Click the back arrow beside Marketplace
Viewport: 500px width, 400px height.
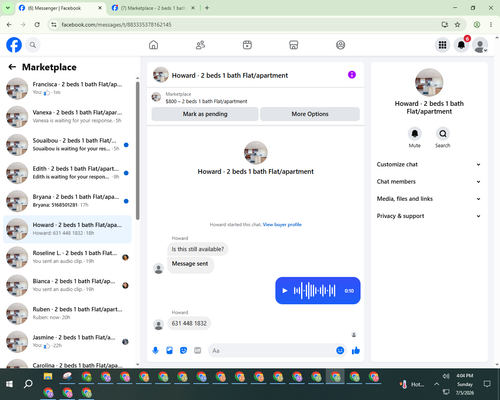tap(12, 67)
